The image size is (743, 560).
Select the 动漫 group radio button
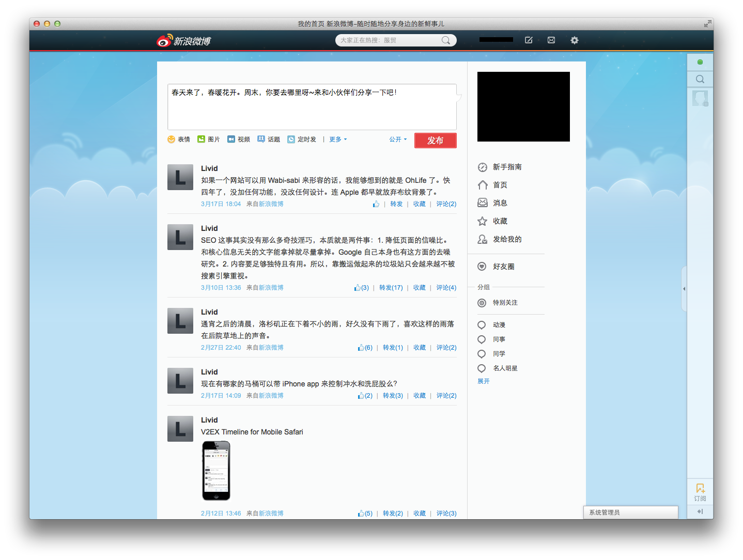click(x=482, y=325)
